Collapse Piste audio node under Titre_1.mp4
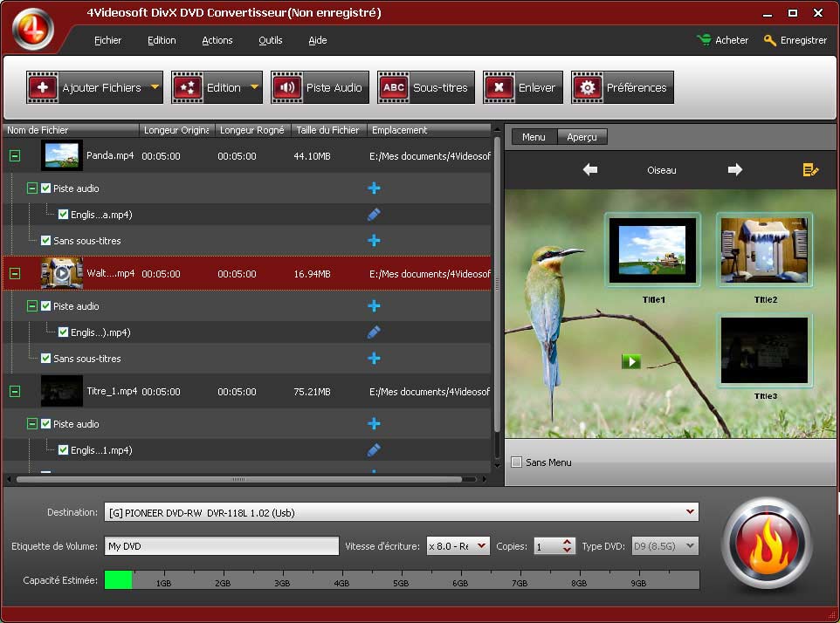This screenshot has height=623, width=840. 32,423
